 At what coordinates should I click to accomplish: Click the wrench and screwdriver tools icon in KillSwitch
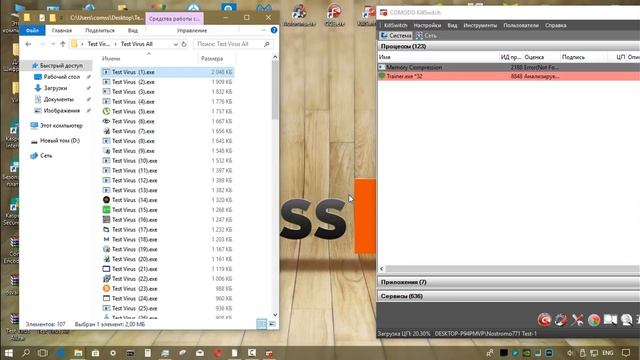coord(577,320)
